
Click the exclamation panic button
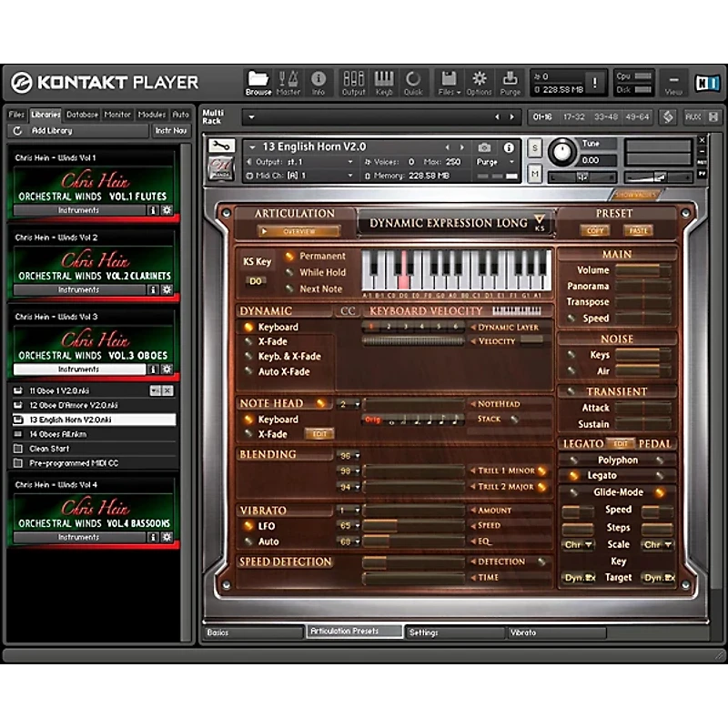coord(594,83)
